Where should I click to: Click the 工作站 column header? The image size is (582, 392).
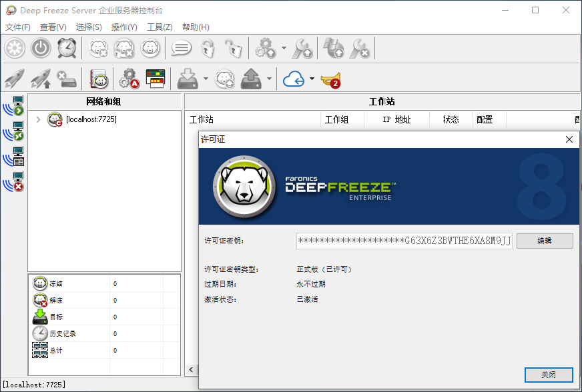(253, 119)
